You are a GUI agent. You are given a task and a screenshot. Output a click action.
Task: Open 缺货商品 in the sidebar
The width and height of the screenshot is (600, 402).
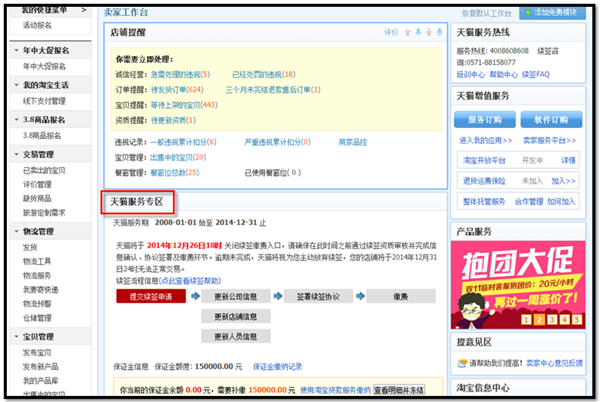[x=37, y=199]
